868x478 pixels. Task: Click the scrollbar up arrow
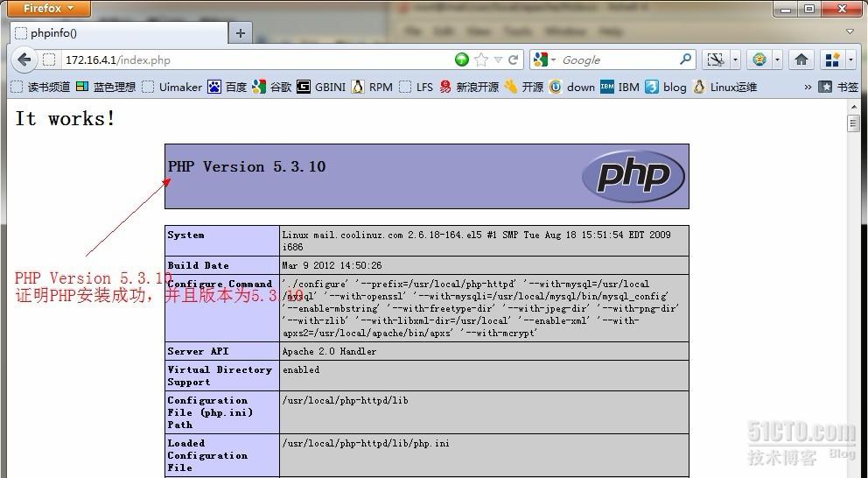pyautogui.click(x=853, y=106)
